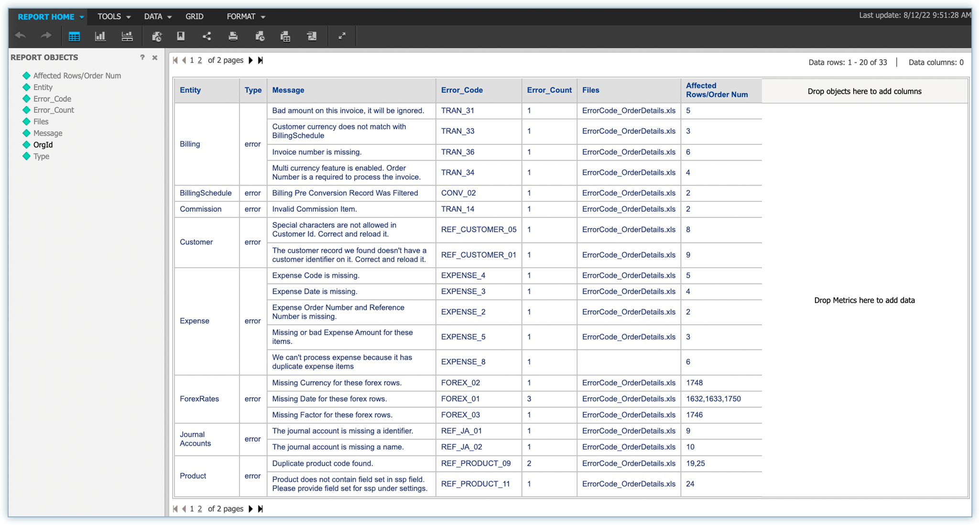Click the Error_Code column header
This screenshot has width=980, height=525.
click(x=462, y=90)
